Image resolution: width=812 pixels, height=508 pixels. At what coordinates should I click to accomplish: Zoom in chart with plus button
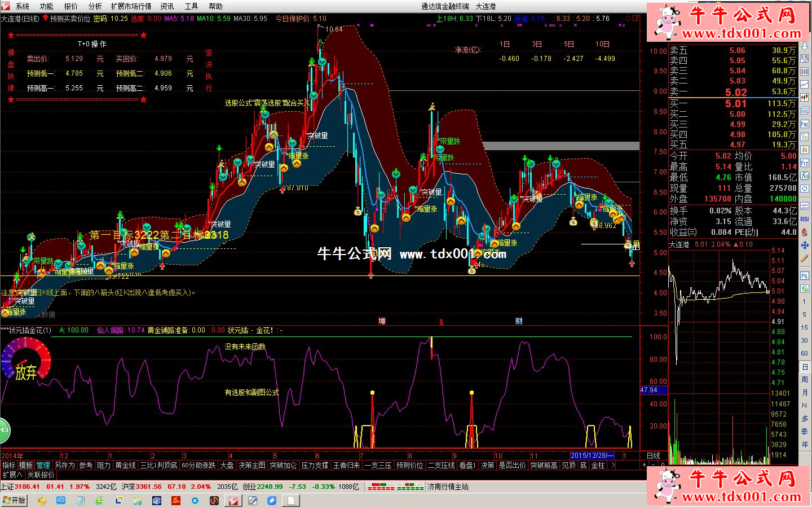[644, 465]
